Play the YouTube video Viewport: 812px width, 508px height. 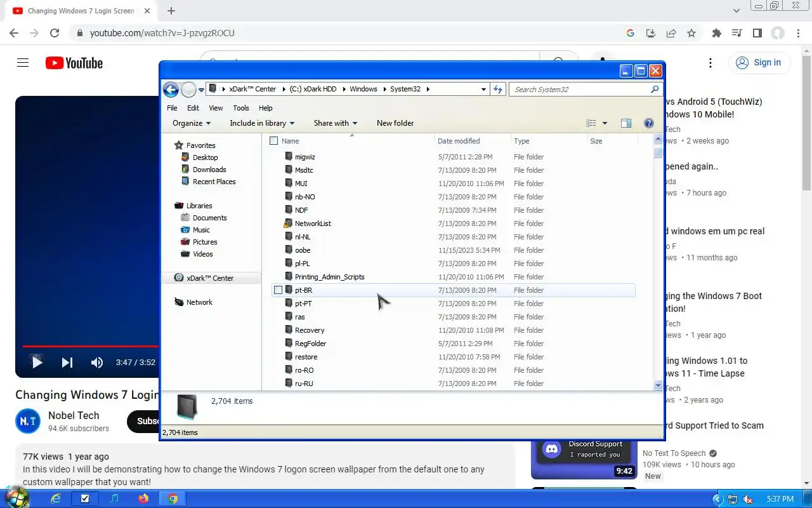pyautogui.click(x=37, y=363)
